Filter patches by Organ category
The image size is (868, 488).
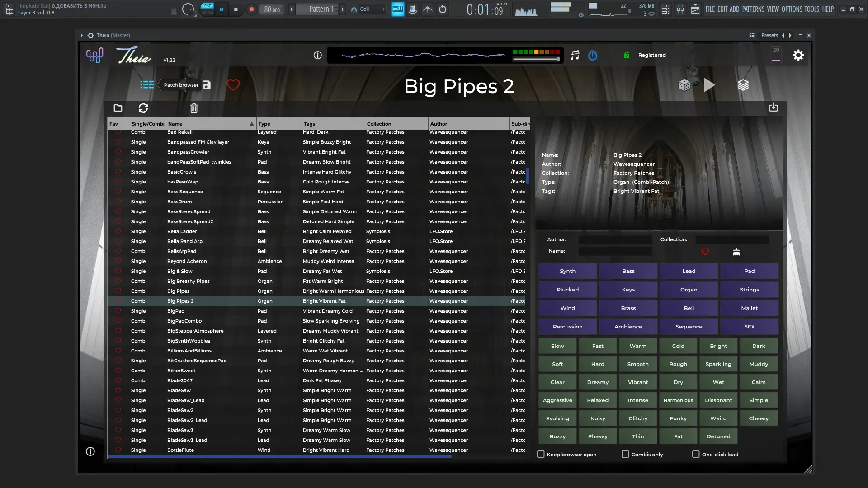(689, 290)
